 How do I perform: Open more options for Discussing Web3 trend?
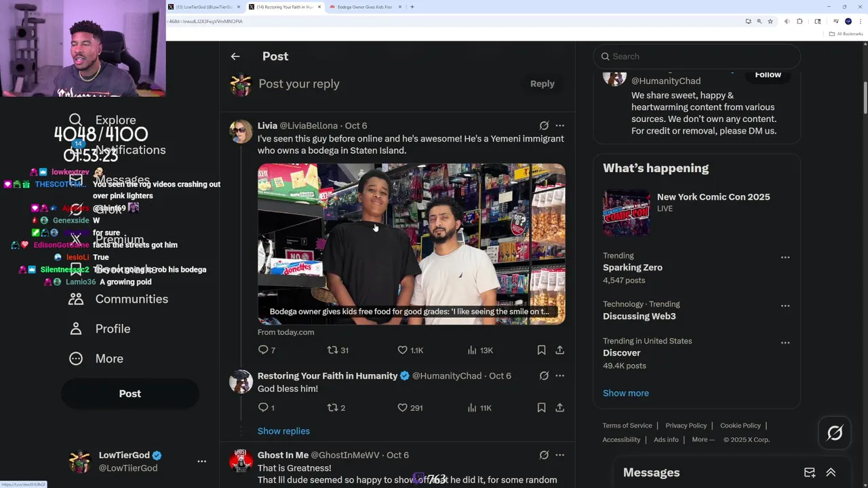point(785,306)
